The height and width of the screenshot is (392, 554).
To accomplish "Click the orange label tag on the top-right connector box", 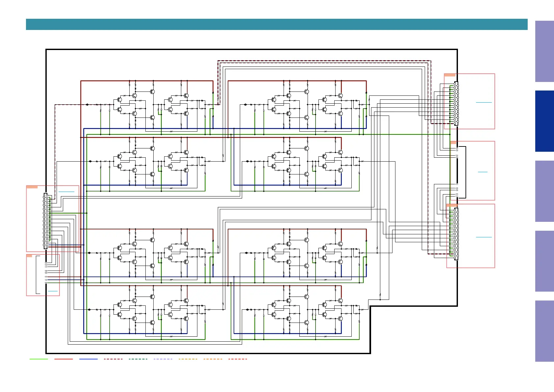I will (450, 75).
